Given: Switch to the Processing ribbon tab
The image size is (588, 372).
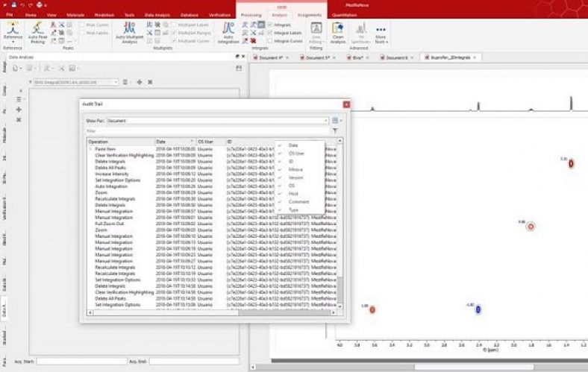Looking at the screenshot, I should coord(251,15).
